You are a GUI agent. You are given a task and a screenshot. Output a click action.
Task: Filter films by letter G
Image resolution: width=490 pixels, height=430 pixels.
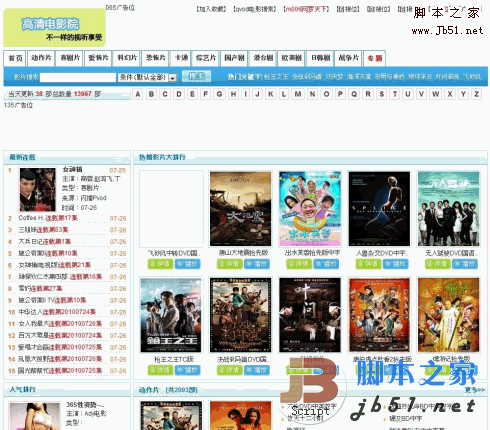(219, 94)
